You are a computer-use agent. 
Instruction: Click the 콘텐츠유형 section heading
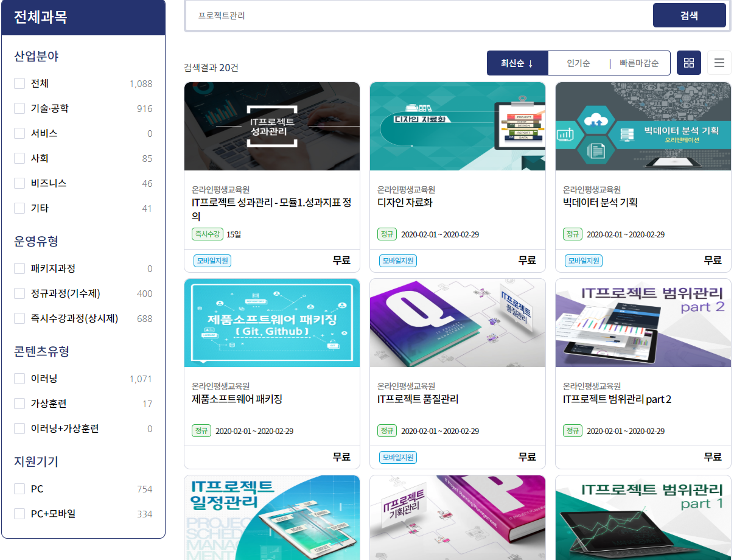tap(42, 352)
